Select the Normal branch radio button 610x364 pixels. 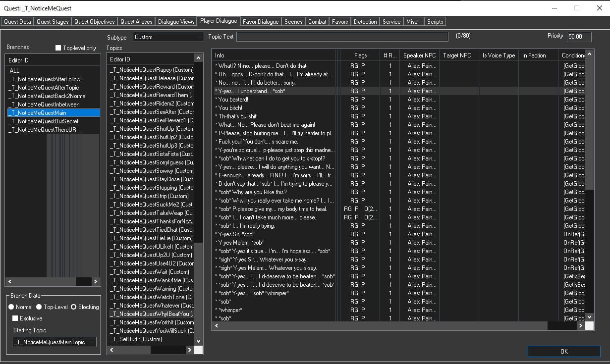11,307
